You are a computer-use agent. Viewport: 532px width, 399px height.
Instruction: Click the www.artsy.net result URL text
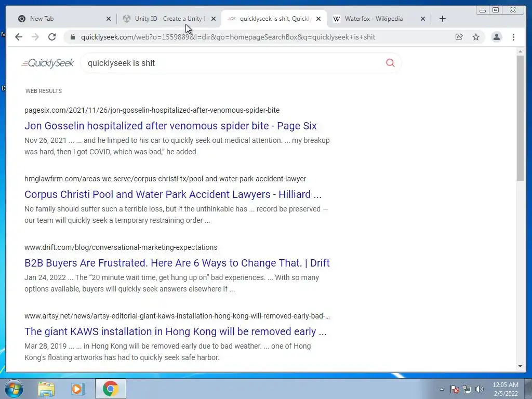coord(177,316)
